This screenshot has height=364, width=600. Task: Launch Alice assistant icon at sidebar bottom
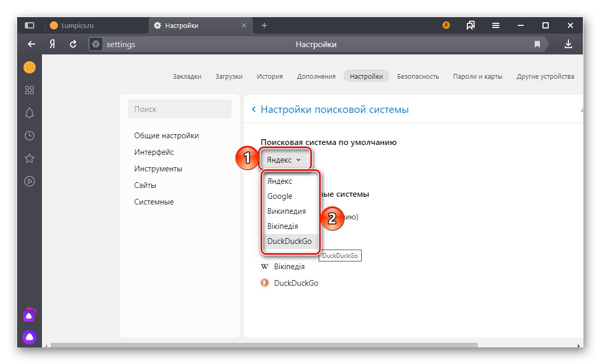click(x=30, y=337)
